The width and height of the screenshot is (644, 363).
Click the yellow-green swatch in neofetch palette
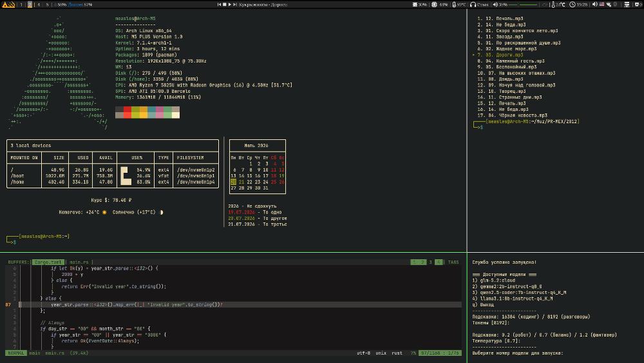(135, 112)
